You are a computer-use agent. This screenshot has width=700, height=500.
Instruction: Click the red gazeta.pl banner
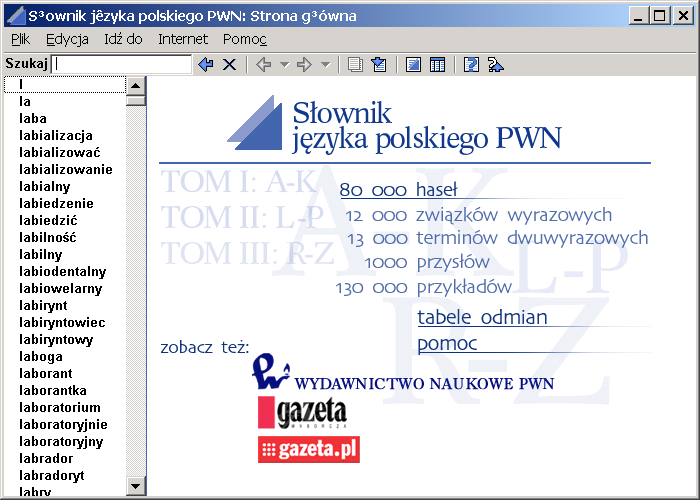pyautogui.click(x=309, y=450)
